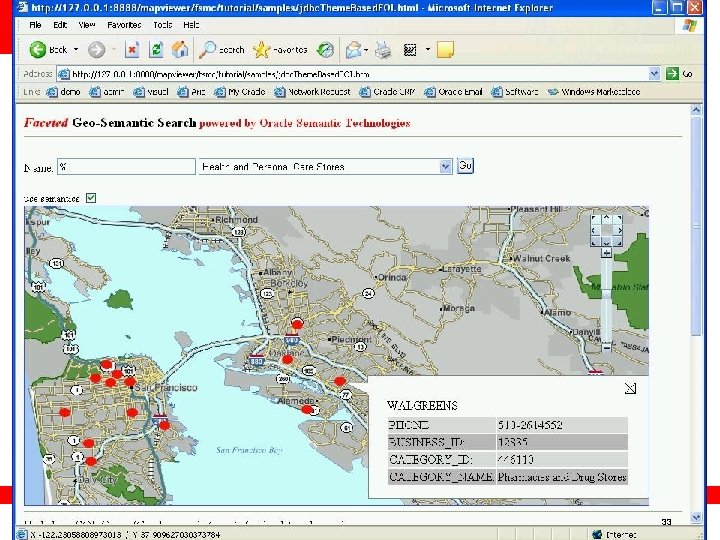Expand the Health and Personal Care Stores dropdown

click(x=445, y=167)
